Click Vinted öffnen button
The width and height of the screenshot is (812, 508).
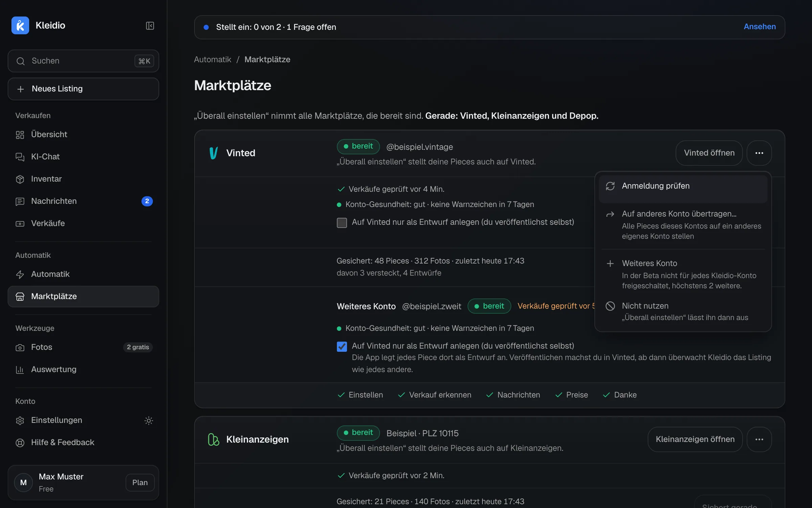point(709,153)
